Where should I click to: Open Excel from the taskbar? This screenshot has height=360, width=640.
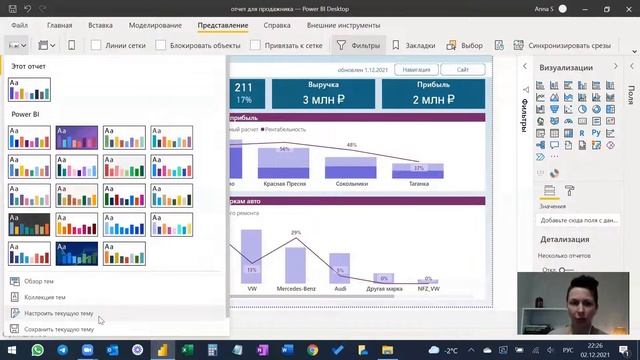tap(187, 350)
